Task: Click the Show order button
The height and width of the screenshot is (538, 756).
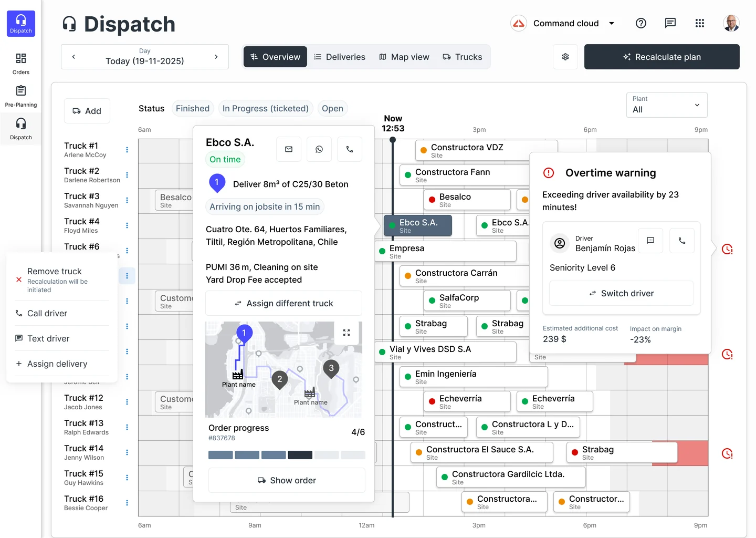Action: coord(287,480)
